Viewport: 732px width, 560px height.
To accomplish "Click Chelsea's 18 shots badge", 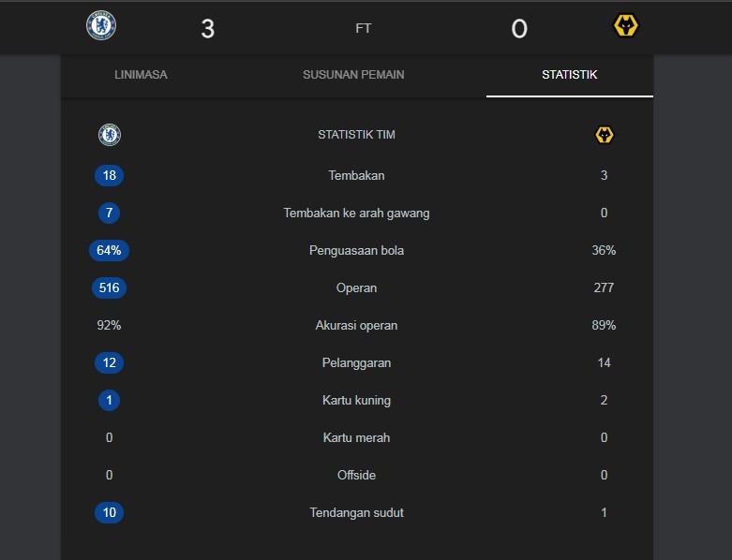I will pyautogui.click(x=110, y=175).
